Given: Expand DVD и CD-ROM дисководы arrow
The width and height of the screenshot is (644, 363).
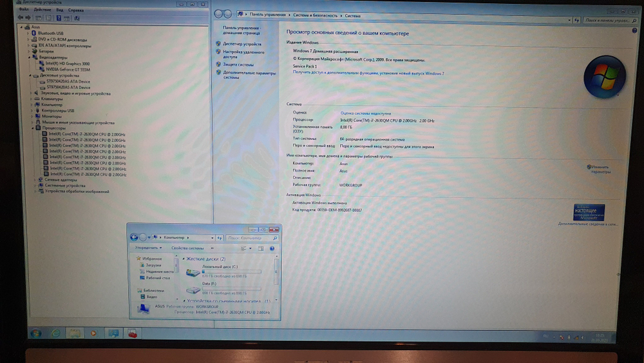Looking at the screenshot, I should click(x=28, y=39).
